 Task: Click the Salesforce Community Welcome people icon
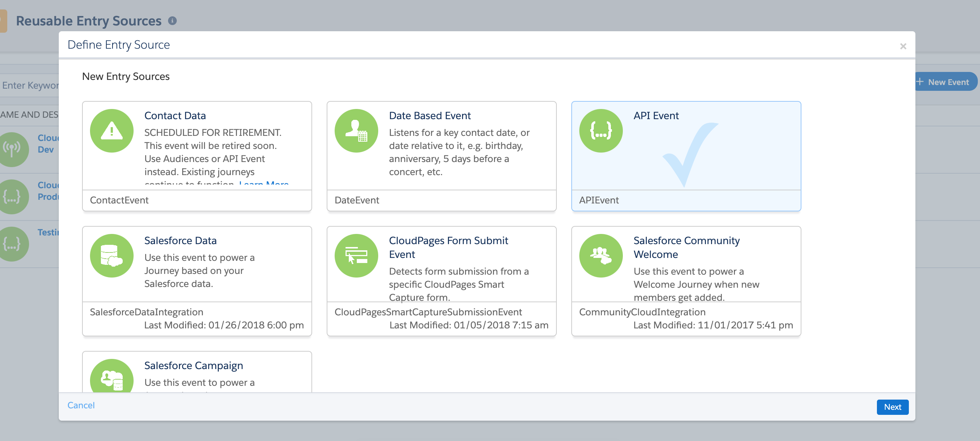click(x=601, y=255)
